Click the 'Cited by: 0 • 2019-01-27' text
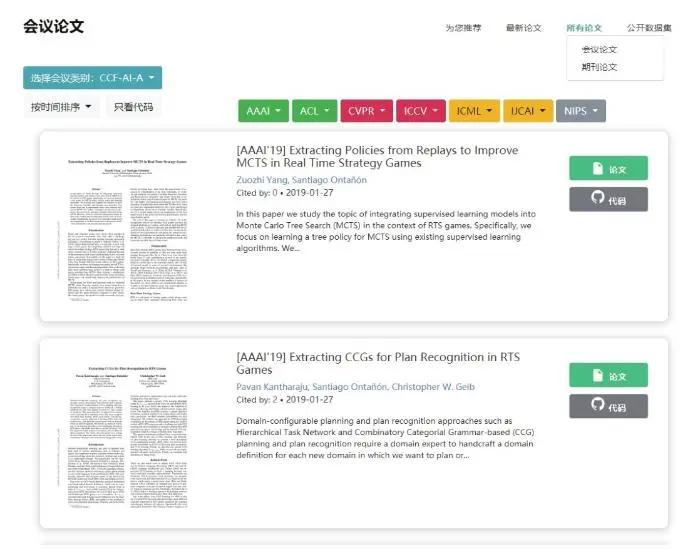This screenshot has height=549, width=700. tap(285, 193)
